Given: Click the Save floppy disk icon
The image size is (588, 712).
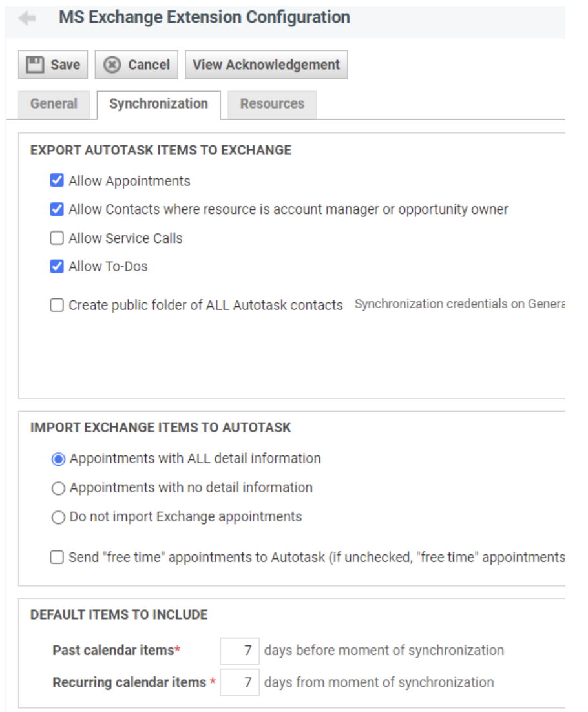Looking at the screenshot, I should click(35, 65).
